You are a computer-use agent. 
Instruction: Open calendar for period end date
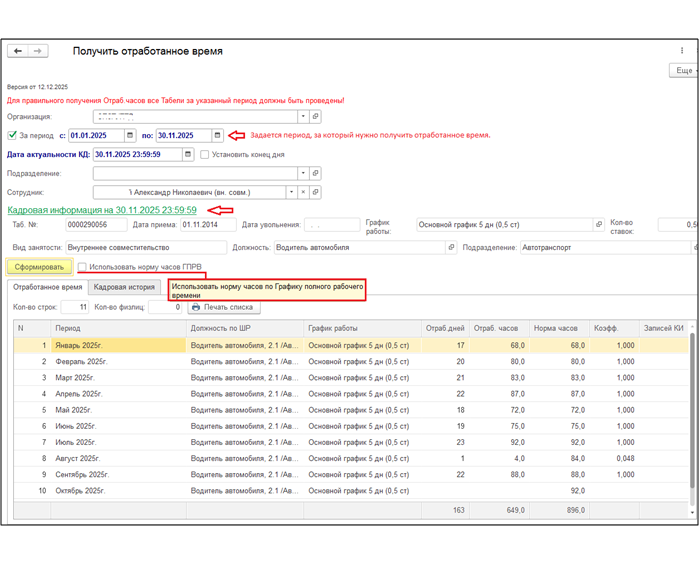218,135
